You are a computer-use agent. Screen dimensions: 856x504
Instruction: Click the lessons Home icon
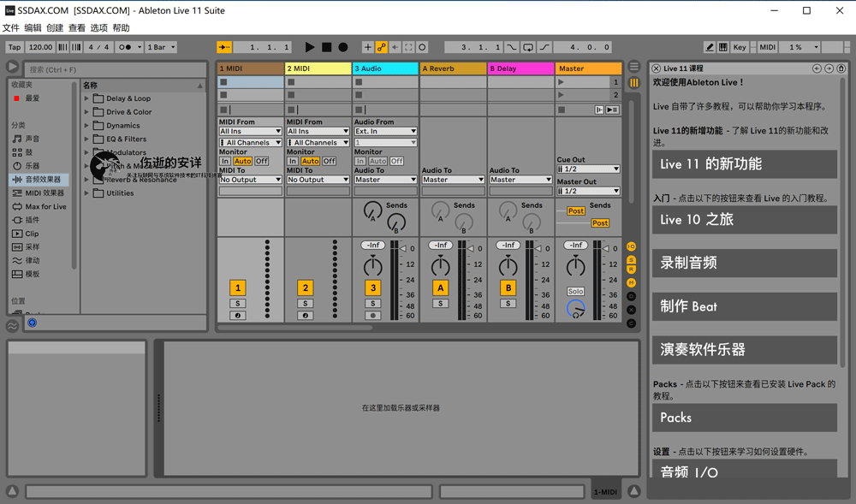tap(841, 68)
